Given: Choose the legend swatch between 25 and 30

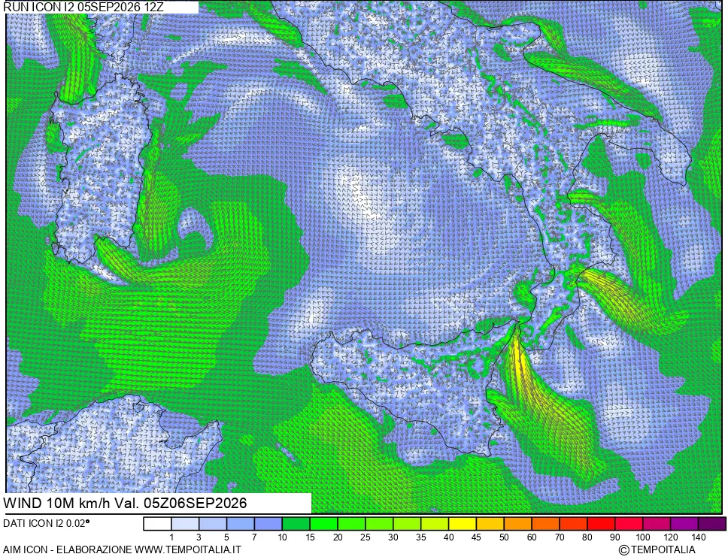Looking at the screenshot, I should 379,524.
